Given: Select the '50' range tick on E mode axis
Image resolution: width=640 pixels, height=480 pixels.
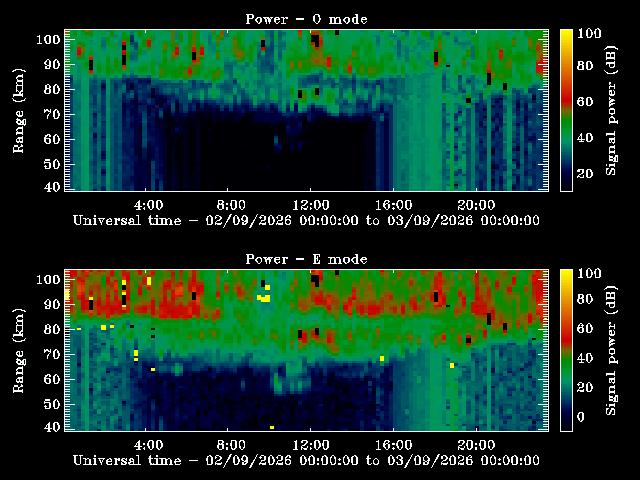Looking at the screenshot, I should (x=53, y=404).
